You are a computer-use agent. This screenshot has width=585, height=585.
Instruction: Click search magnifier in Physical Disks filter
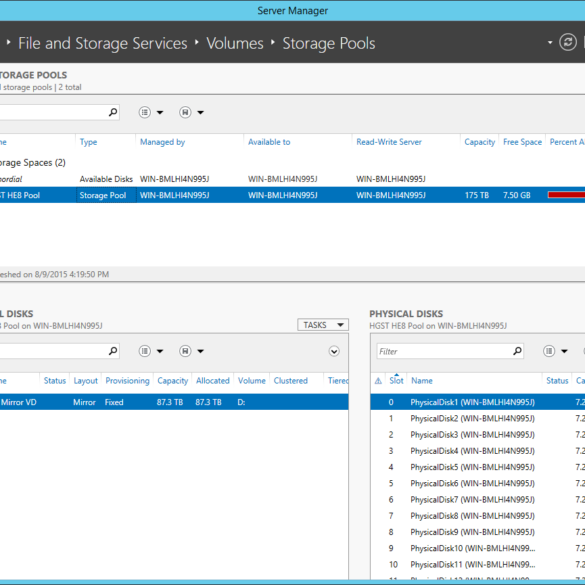(517, 351)
